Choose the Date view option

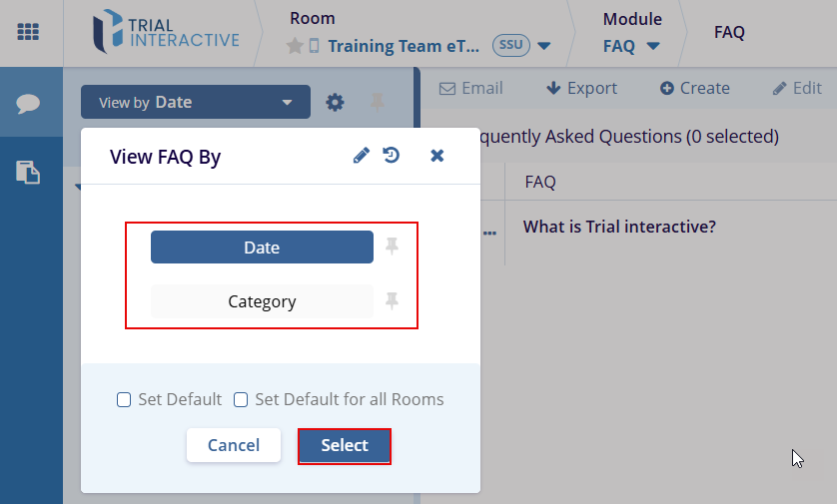262,248
